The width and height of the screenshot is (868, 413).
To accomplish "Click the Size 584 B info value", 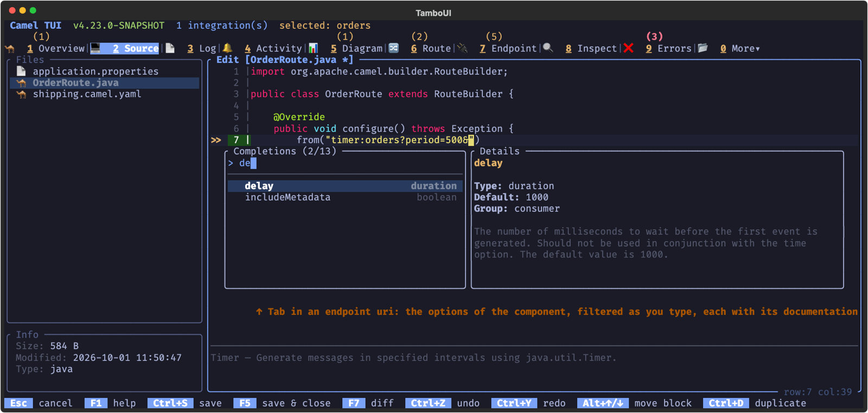I will click(64, 346).
